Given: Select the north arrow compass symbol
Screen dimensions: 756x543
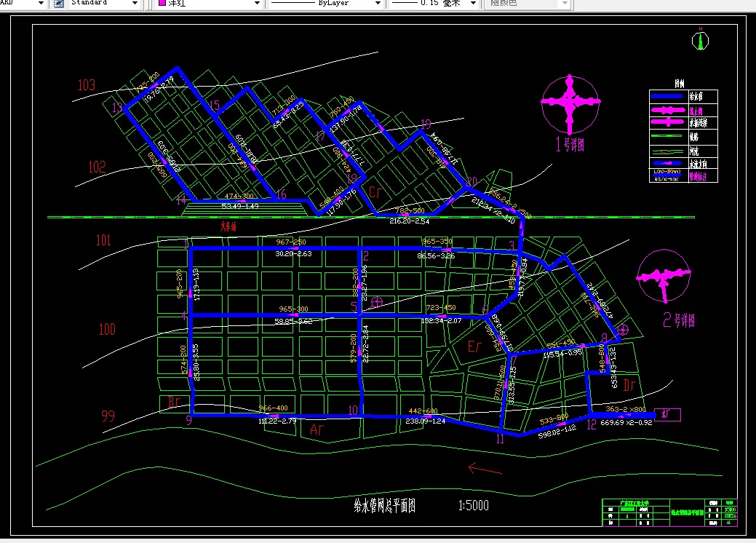Looking at the screenshot, I should (700, 39).
